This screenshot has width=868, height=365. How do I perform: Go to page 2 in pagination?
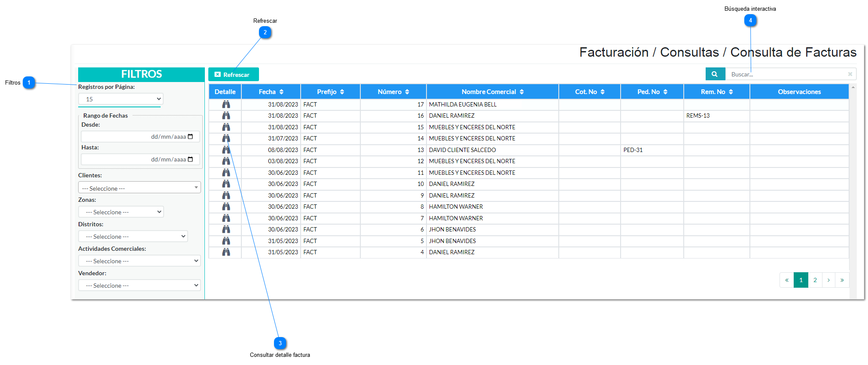815,280
